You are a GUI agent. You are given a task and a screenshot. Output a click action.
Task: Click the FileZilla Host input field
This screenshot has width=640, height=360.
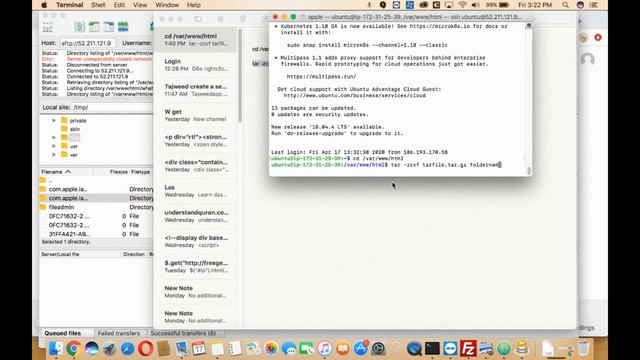coord(88,43)
